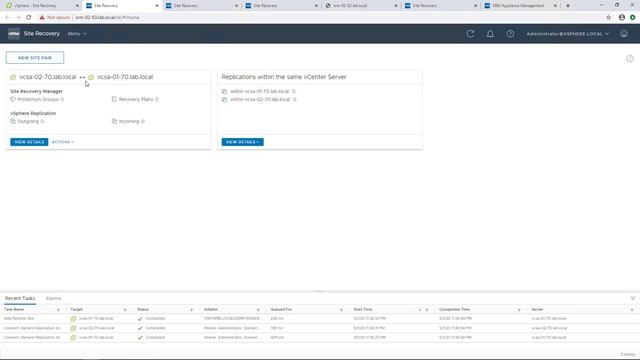This screenshot has width=640, height=360.
Task: Expand the Administrator@VSPHERE.LOCAL user menu
Action: pyautogui.click(x=567, y=34)
